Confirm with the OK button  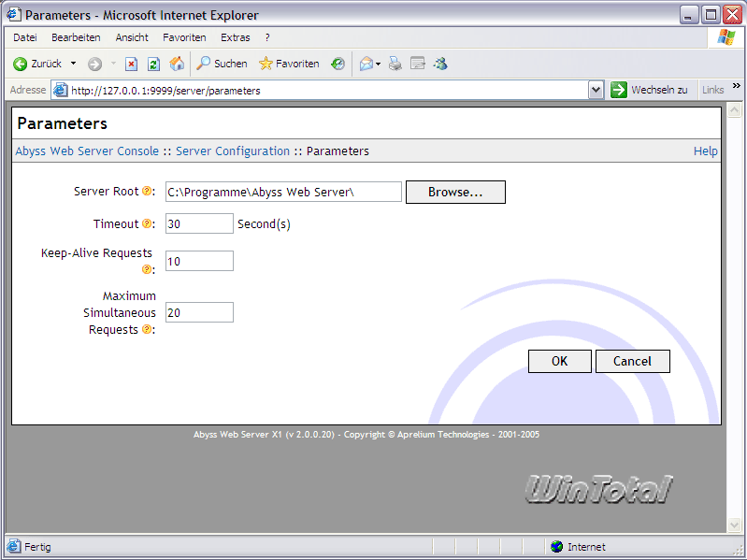click(x=560, y=362)
